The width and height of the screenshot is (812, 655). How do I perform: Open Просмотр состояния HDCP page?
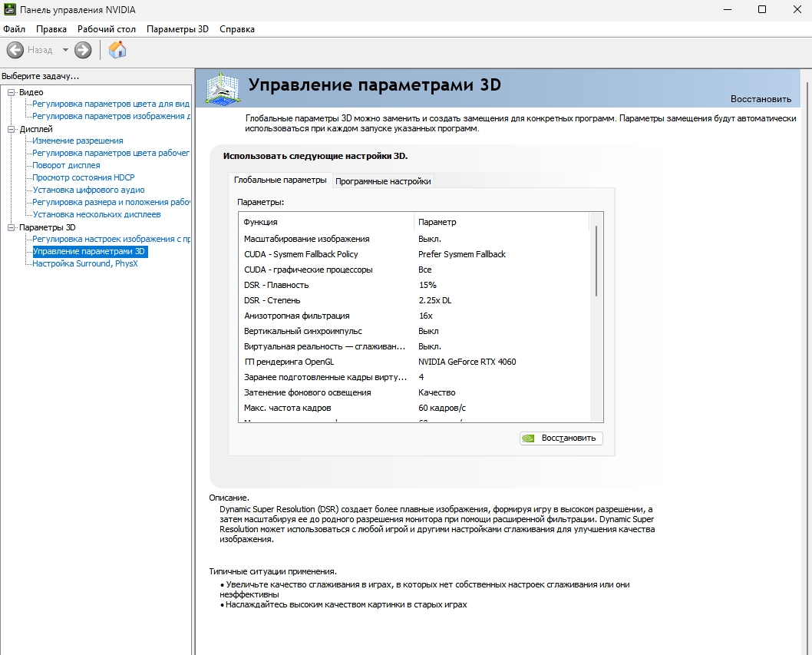point(84,177)
